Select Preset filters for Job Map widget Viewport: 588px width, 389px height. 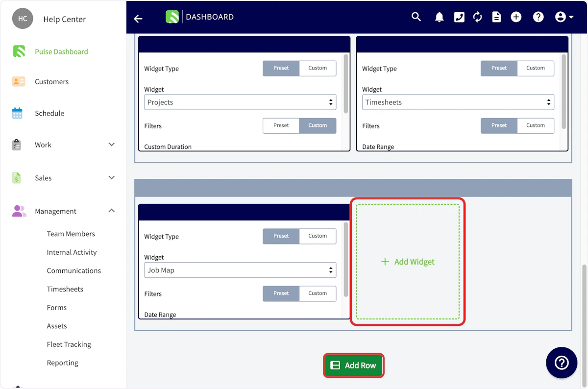point(281,293)
